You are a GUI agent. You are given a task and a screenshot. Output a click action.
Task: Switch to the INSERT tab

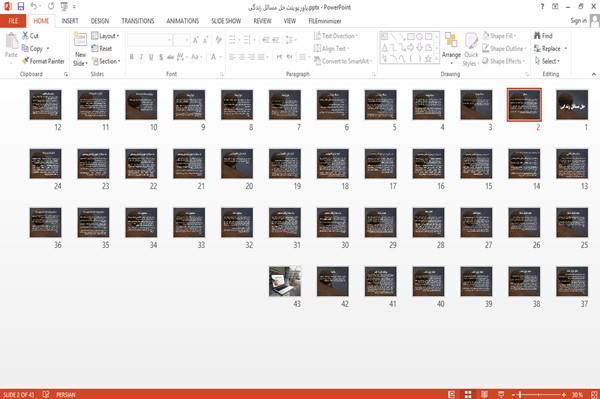[x=70, y=21]
